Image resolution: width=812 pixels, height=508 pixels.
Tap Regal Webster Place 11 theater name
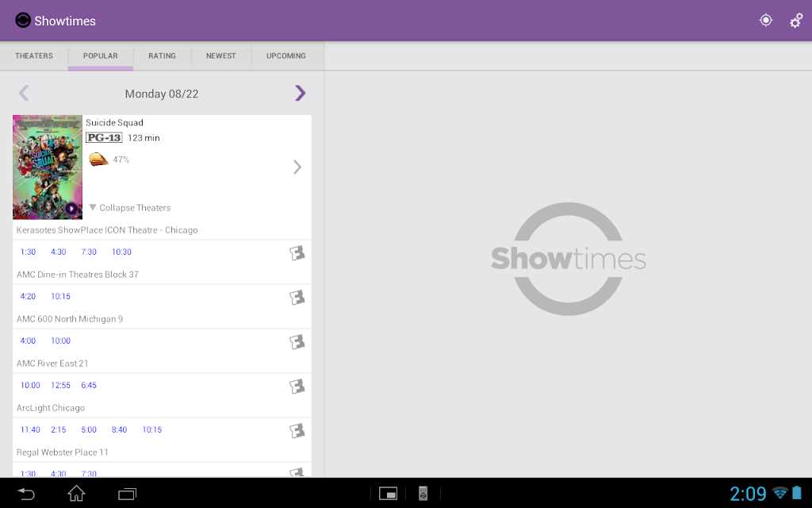(63, 452)
